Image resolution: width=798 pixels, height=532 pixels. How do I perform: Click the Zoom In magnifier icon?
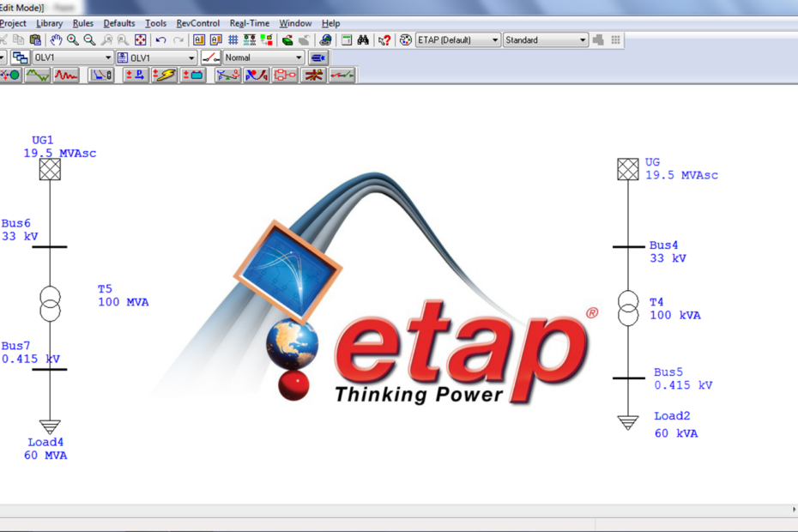click(73, 39)
